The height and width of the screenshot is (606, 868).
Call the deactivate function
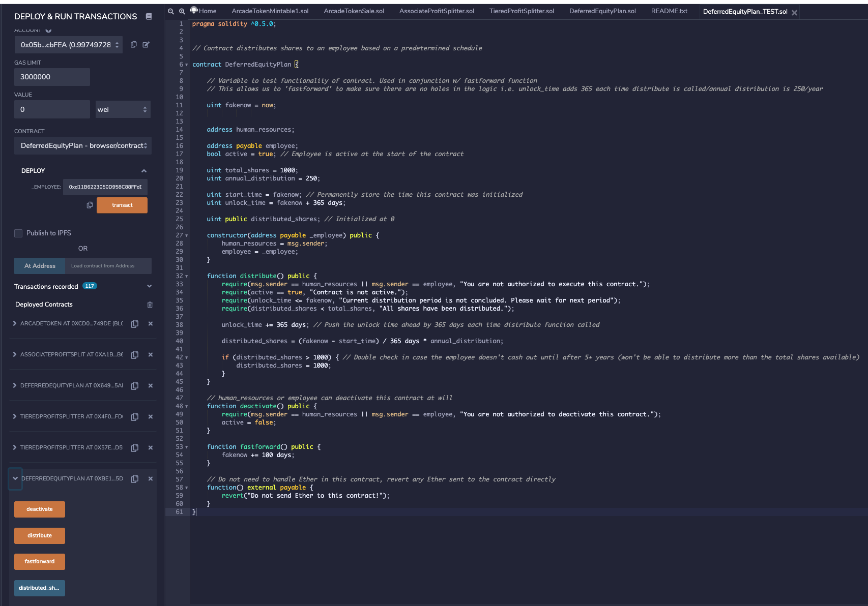[x=40, y=509]
